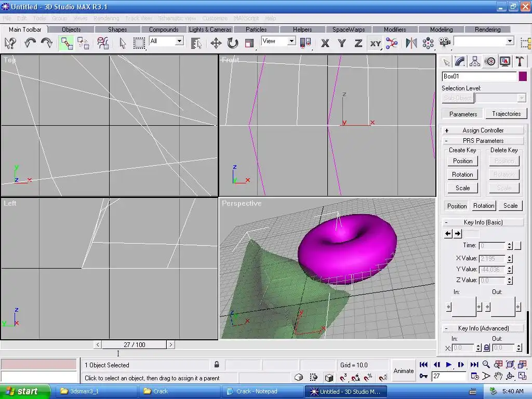532x399 pixels.
Task: Switch to the Modifiers toolbar tab
Action: [395, 30]
